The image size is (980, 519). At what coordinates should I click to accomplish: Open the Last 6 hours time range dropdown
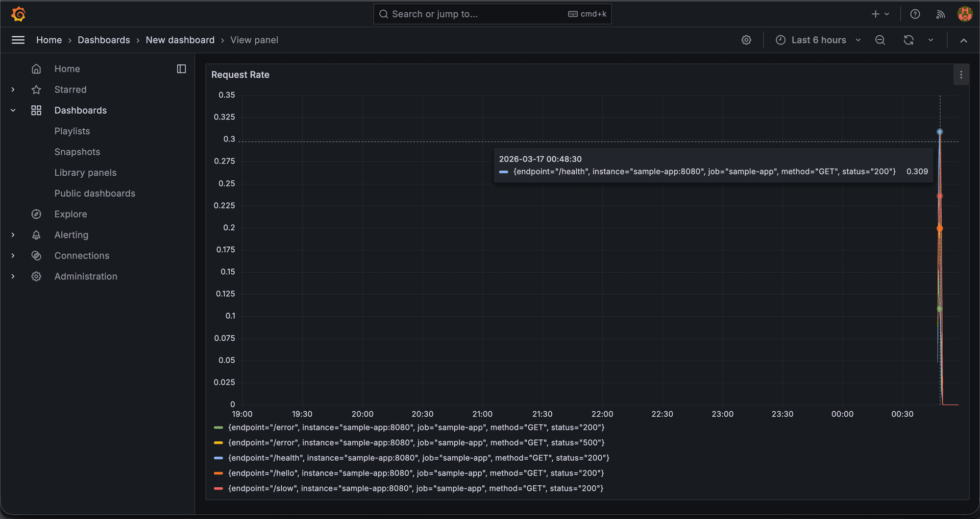[818, 40]
